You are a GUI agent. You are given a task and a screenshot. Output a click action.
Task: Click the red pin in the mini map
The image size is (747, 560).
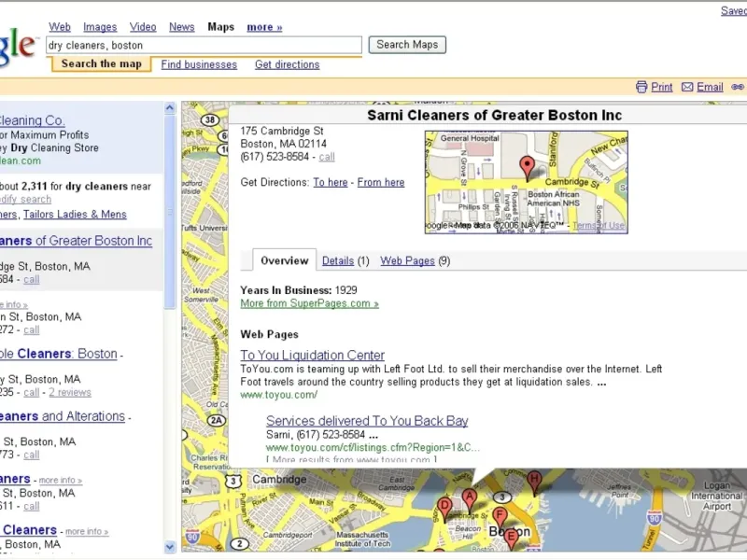(x=527, y=168)
